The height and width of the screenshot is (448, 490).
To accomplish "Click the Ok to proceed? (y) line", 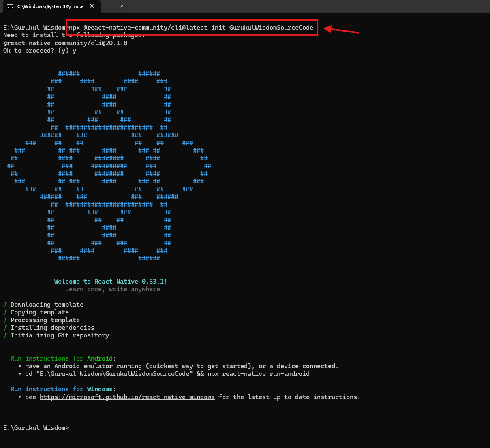I will coord(40,51).
